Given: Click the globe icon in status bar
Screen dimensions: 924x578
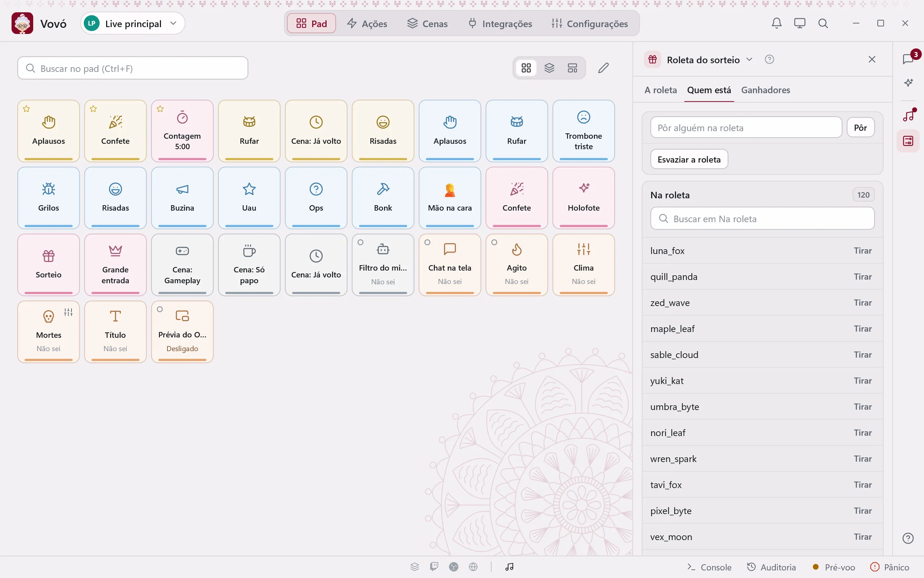Looking at the screenshot, I should 473,566.
